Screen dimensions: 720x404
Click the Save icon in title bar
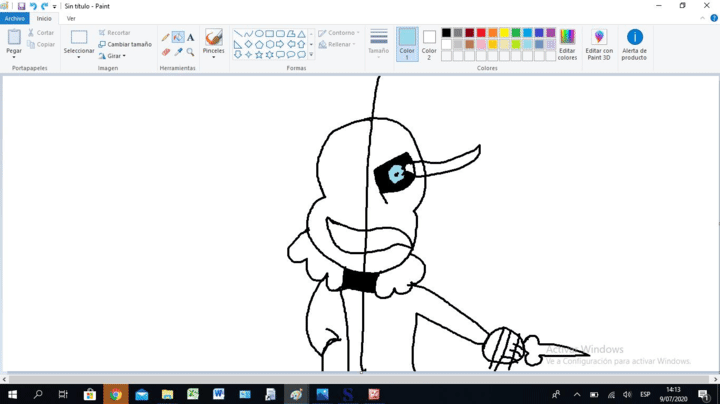[x=21, y=6]
